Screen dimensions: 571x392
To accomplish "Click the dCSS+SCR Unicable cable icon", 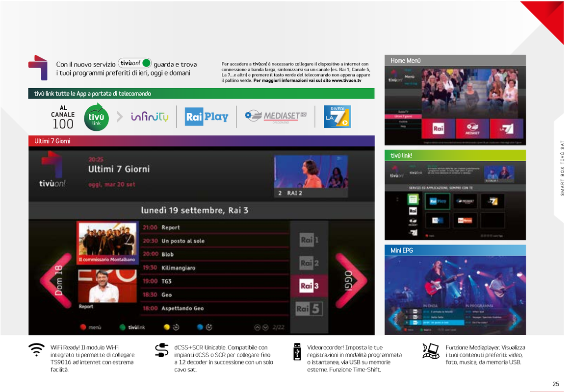I will pyautogui.click(x=162, y=350).
